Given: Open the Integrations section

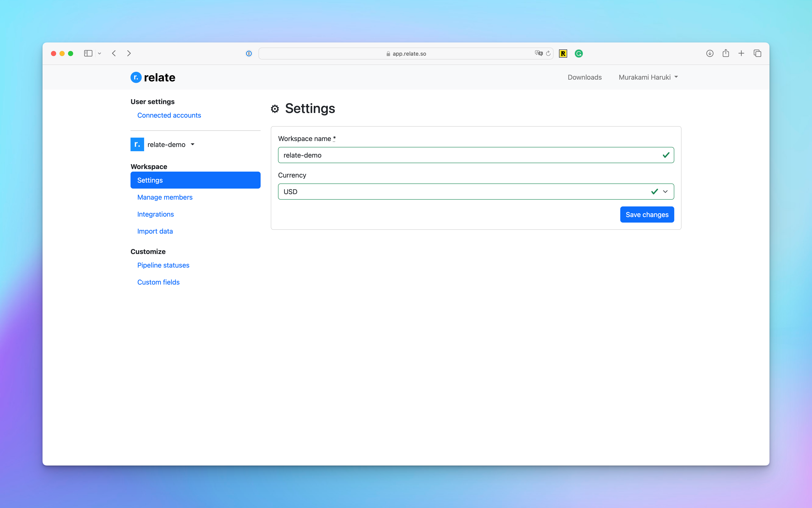Looking at the screenshot, I should click(x=155, y=214).
